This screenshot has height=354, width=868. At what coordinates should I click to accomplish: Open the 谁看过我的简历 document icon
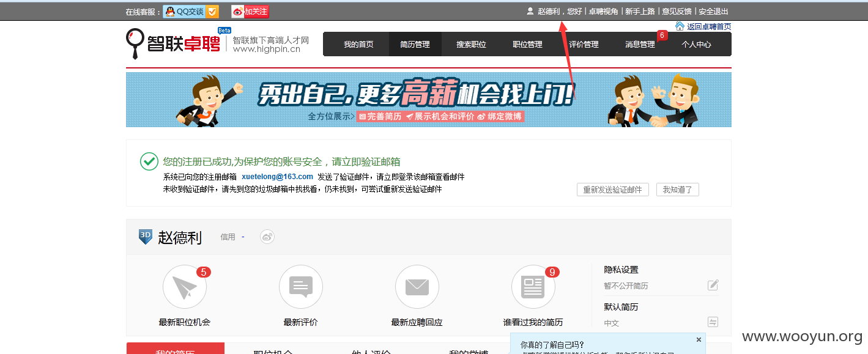click(533, 287)
